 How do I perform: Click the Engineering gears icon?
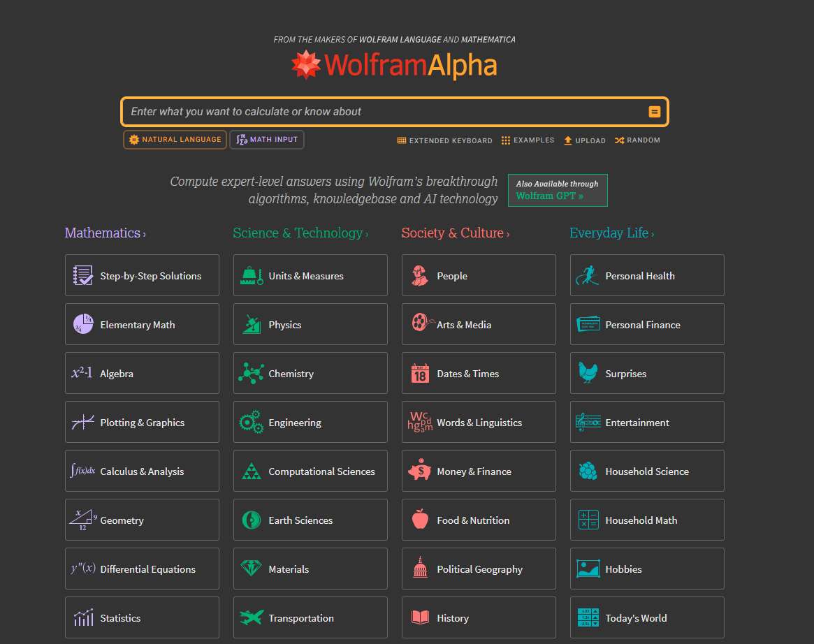(252, 422)
